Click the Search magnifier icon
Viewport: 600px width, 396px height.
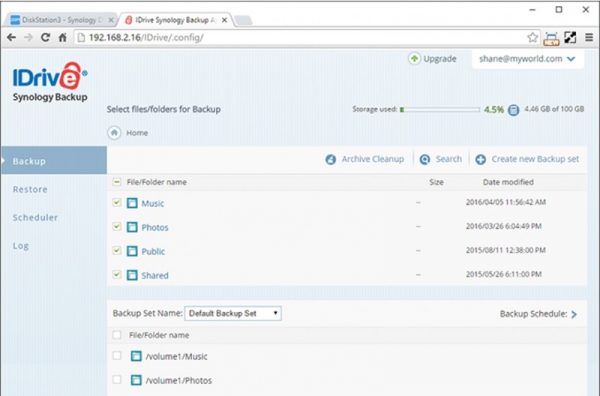click(x=425, y=160)
